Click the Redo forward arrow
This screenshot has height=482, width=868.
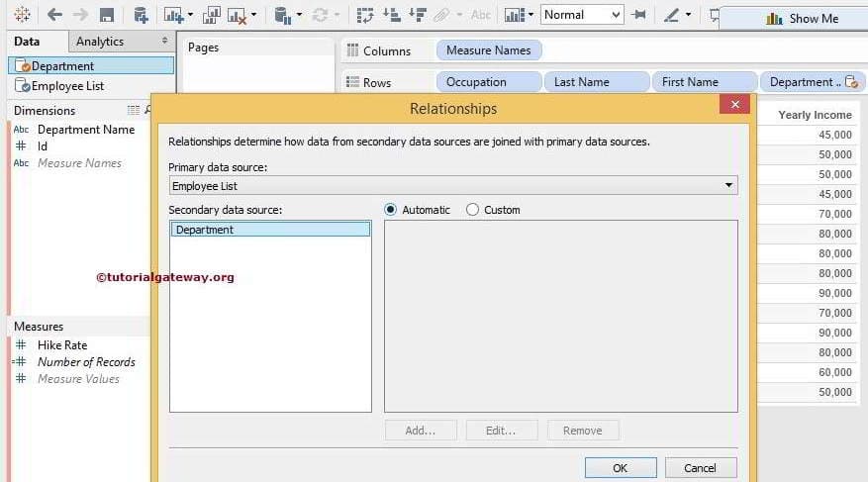click(81, 15)
